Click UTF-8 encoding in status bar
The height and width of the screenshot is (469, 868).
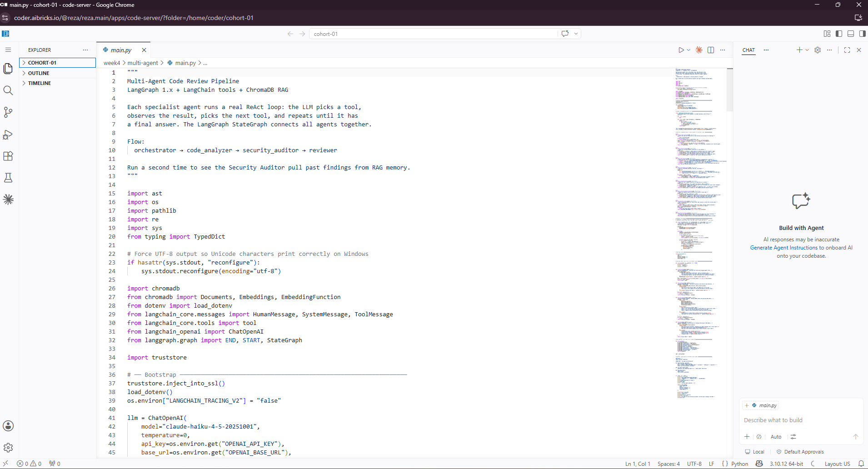coord(694,464)
